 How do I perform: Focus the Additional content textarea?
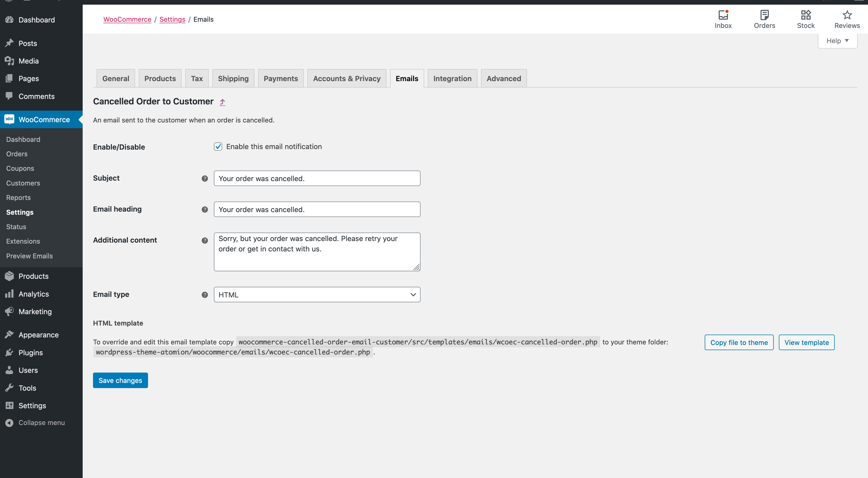coord(317,252)
